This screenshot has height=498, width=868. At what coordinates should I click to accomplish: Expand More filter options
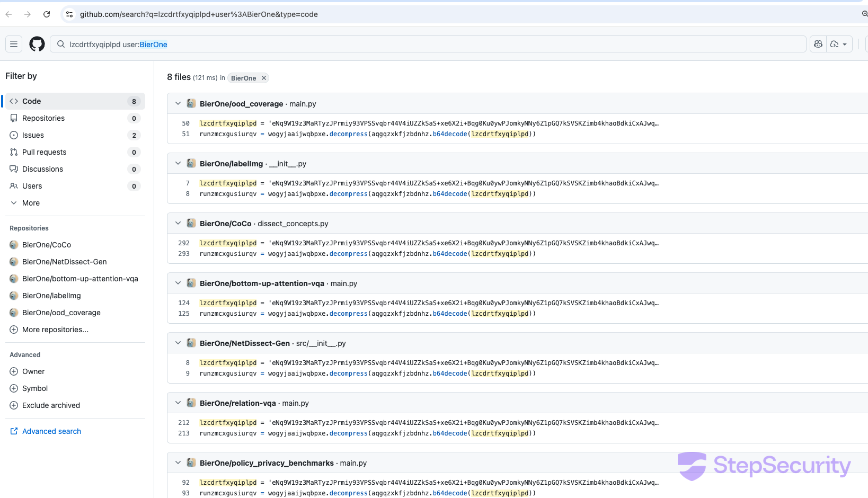pyautogui.click(x=75, y=203)
